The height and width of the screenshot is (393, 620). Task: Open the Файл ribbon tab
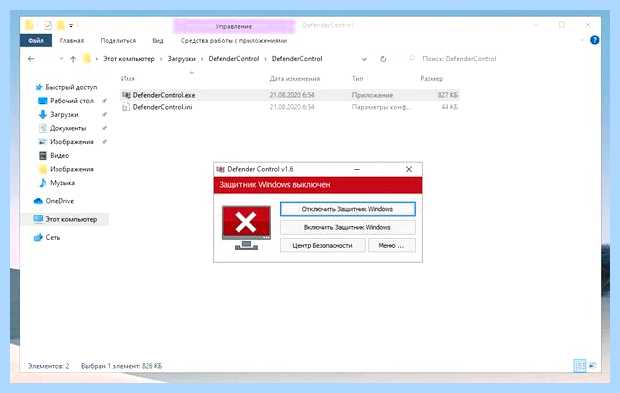pos(36,40)
